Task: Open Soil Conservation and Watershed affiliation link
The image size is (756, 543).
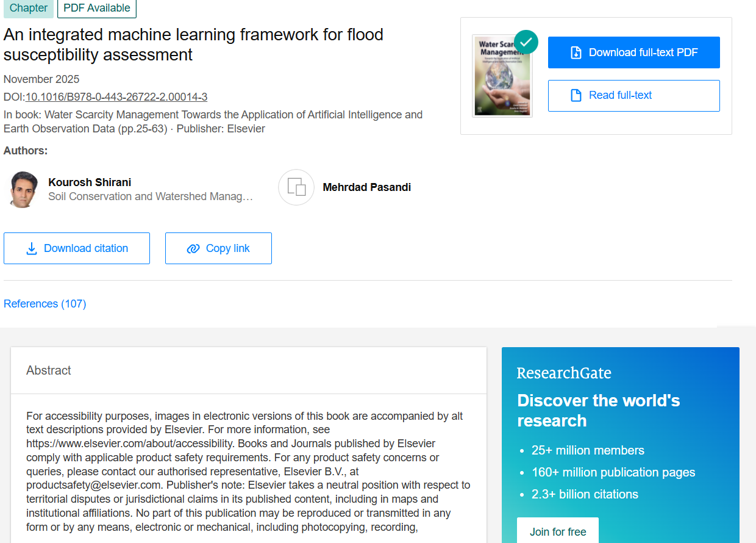Action: click(x=150, y=196)
